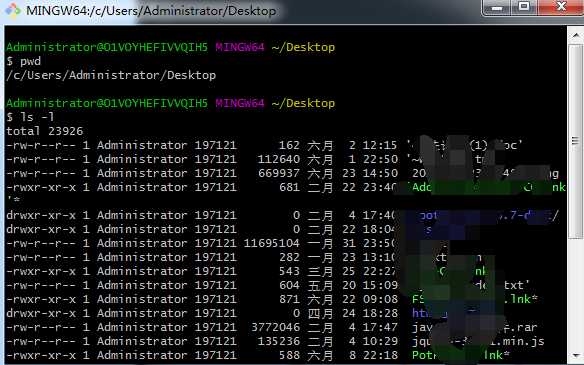The height and width of the screenshot is (365, 584).
Task: Click the file size 11695104
Action: pyautogui.click(x=272, y=243)
